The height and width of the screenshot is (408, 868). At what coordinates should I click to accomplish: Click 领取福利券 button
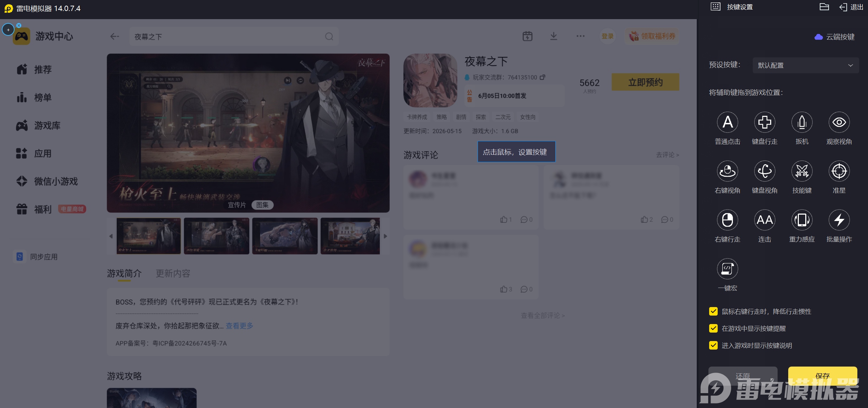pos(652,36)
